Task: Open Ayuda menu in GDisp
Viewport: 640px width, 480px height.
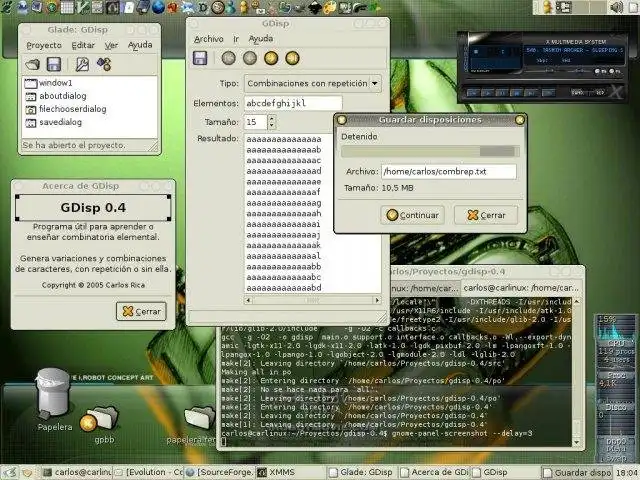Action: coord(261,39)
